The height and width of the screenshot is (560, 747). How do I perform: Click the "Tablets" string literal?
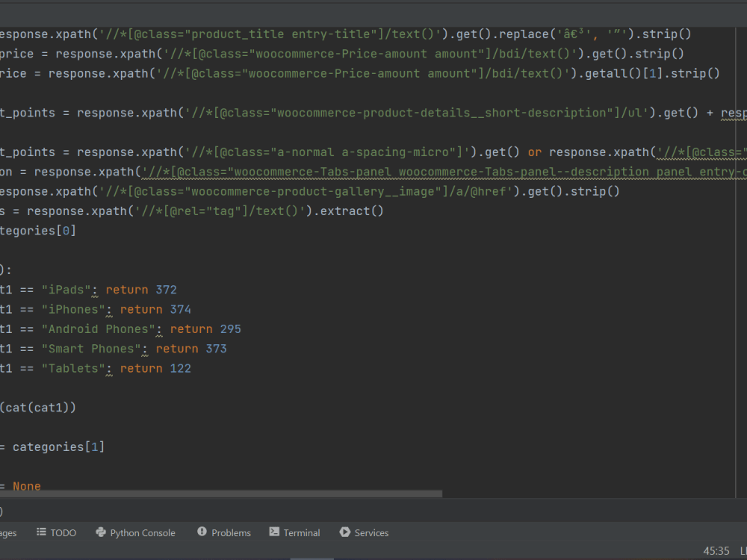pos(73,369)
